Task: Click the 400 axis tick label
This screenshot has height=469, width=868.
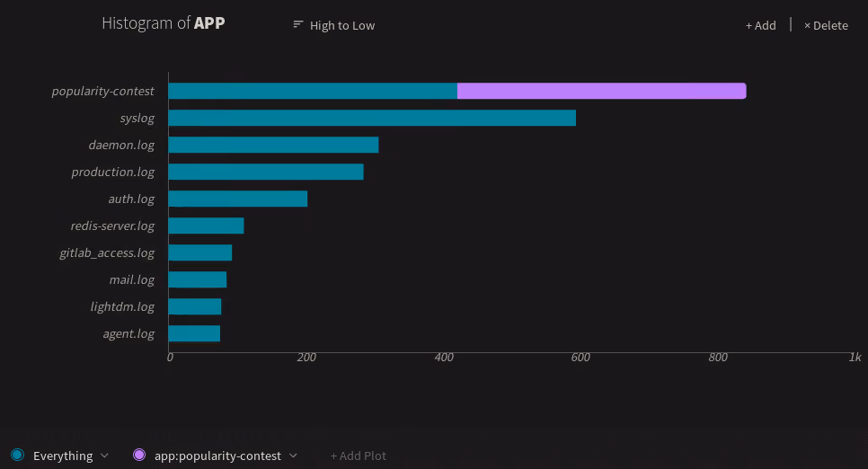Action: coord(444,358)
